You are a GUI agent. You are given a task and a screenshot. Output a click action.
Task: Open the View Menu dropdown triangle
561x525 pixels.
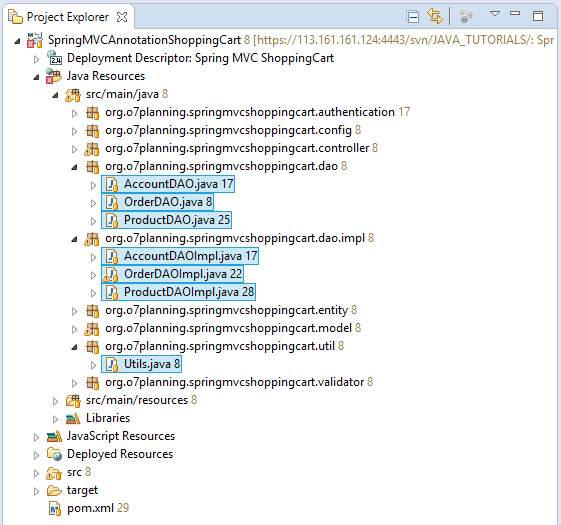click(x=495, y=14)
